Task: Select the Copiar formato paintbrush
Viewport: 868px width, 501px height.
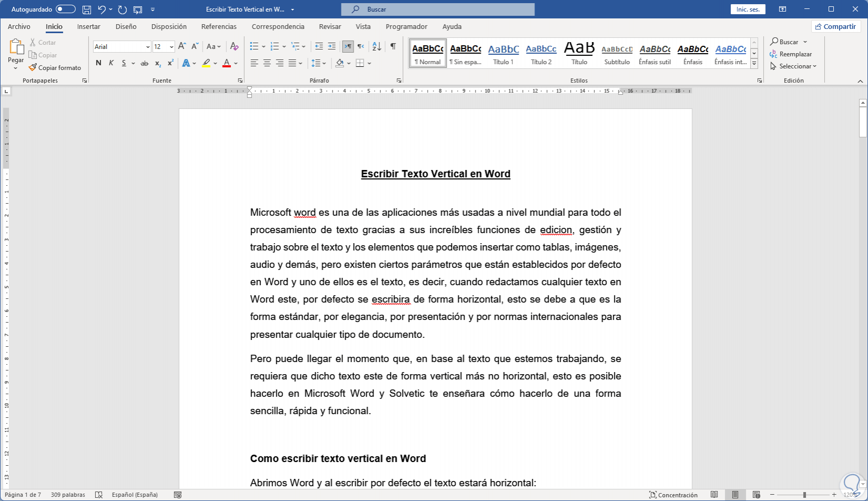Action: 55,68
